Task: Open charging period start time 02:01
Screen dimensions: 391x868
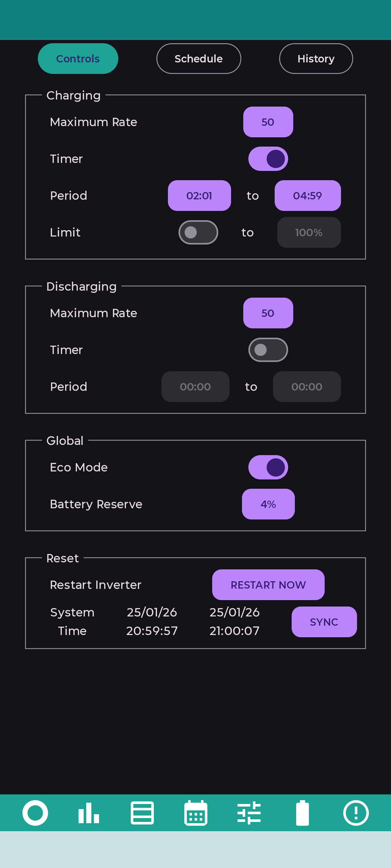Action: point(199,196)
